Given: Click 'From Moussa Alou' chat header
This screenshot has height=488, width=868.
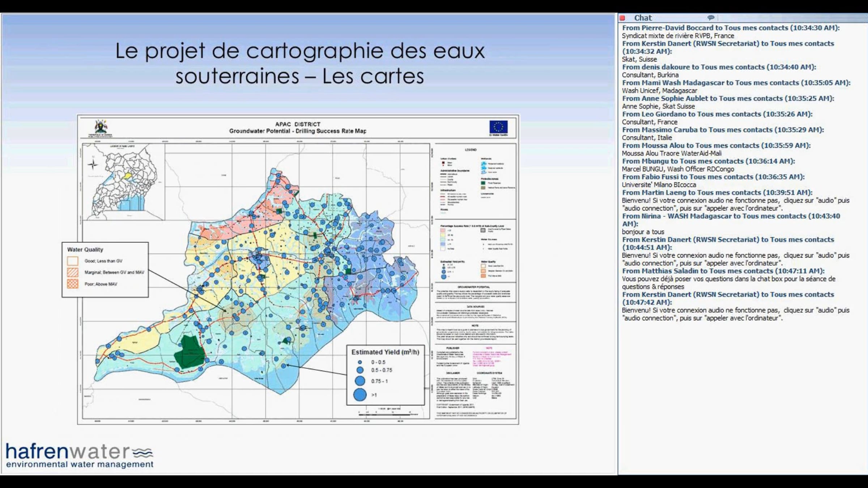Looking at the screenshot, I should click(x=716, y=145).
